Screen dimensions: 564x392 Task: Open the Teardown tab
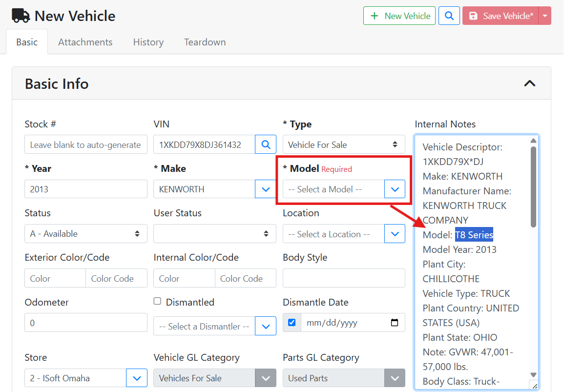click(205, 42)
